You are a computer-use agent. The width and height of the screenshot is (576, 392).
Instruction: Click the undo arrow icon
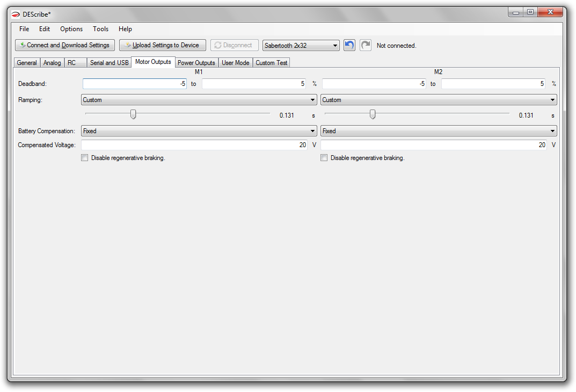[349, 46]
